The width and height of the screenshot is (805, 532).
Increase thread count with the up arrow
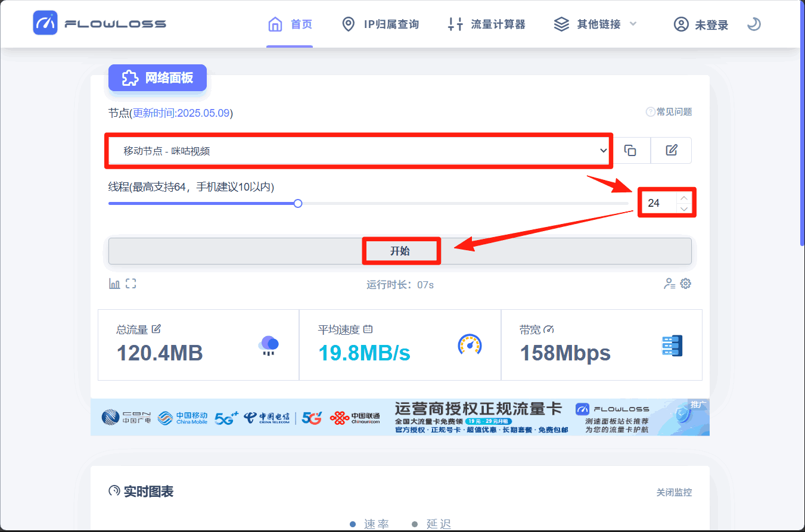(x=684, y=198)
